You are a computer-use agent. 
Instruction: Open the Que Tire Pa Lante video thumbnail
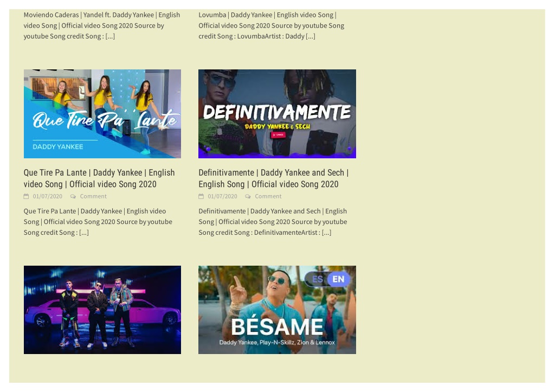102,114
